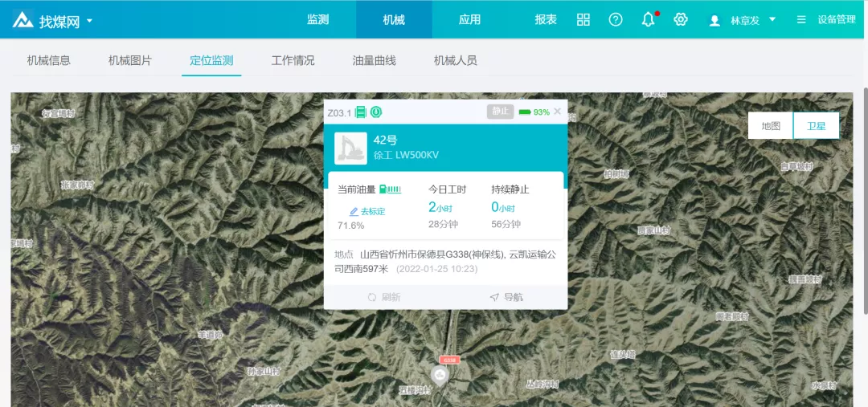Switch map to 地图 standard view
Screen dimensions: 868x407
770,126
